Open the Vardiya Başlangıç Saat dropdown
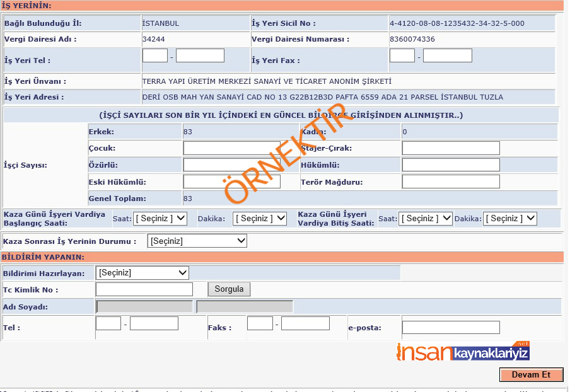The height and width of the screenshot is (392, 570). 160,219
